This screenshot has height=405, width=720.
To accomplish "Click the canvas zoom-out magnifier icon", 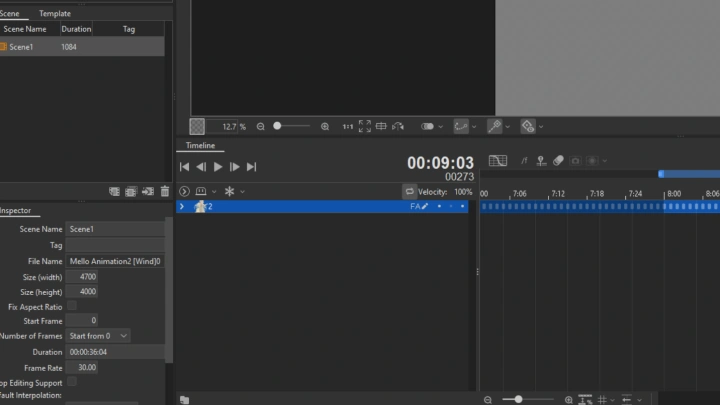I will coord(261,127).
